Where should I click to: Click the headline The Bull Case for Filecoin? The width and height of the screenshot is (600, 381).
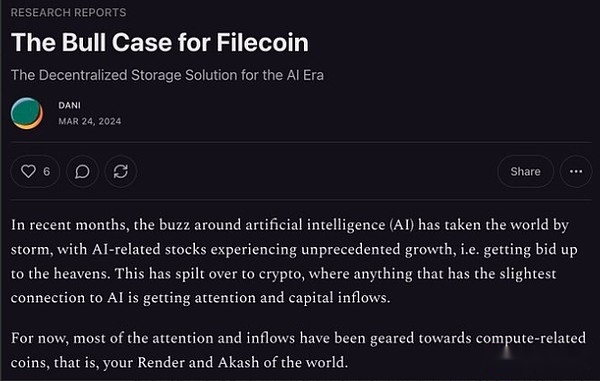[160, 42]
